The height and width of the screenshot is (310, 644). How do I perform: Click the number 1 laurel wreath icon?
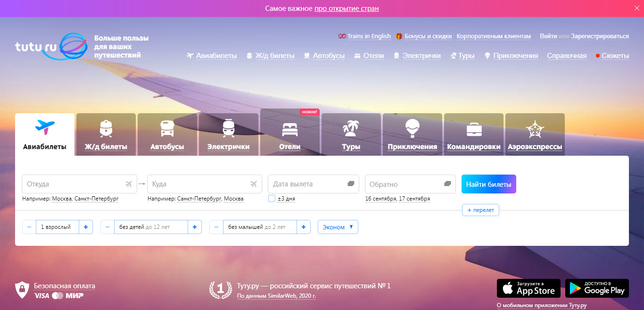pos(221,290)
